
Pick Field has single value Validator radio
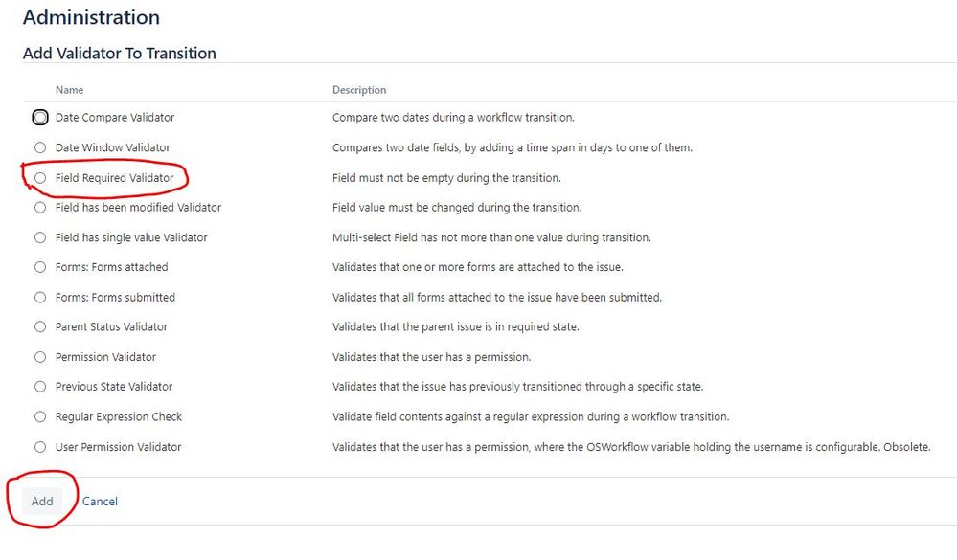point(40,237)
